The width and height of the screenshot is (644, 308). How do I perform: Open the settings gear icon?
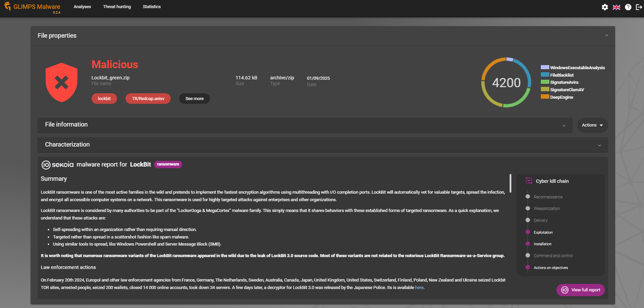point(605,7)
